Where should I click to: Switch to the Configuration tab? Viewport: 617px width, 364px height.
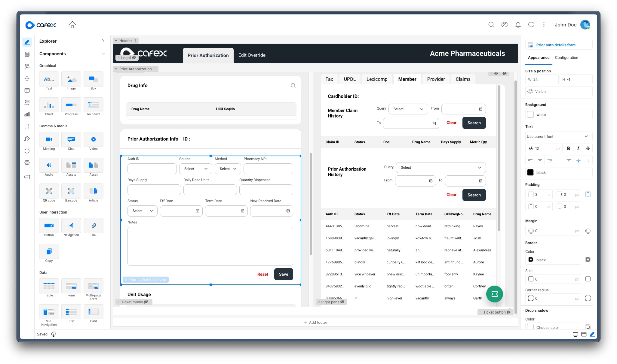[566, 58]
